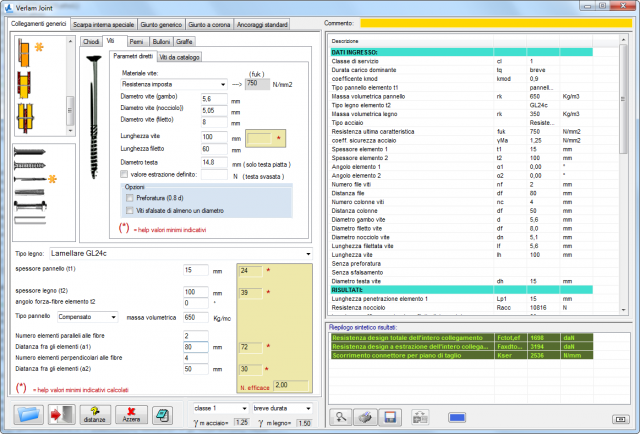Viewport: 640px width, 434px height.
Task: Toggle Viti sfalsate di almeno un diametro
Action: (x=130, y=210)
